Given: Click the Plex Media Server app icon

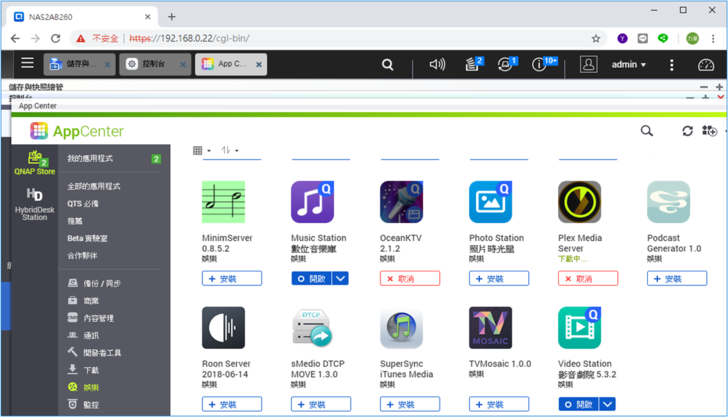Looking at the screenshot, I should [x=579, y=202].
